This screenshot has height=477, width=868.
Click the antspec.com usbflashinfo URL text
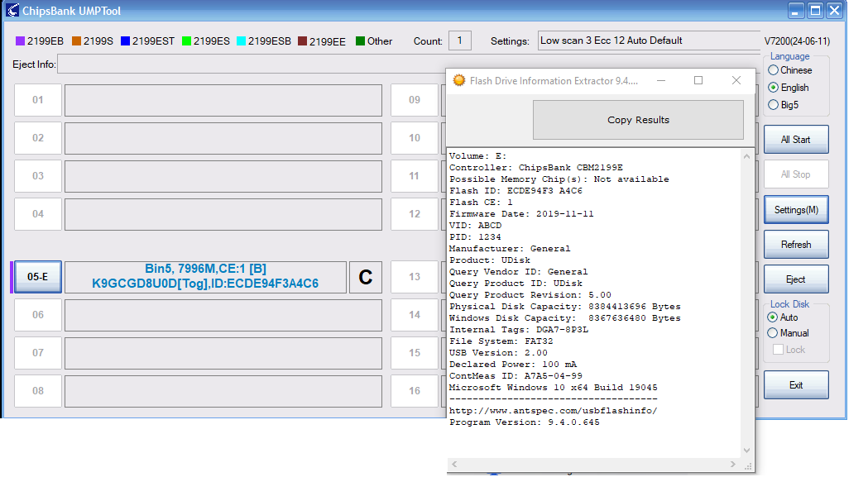(x=554, y=411)
